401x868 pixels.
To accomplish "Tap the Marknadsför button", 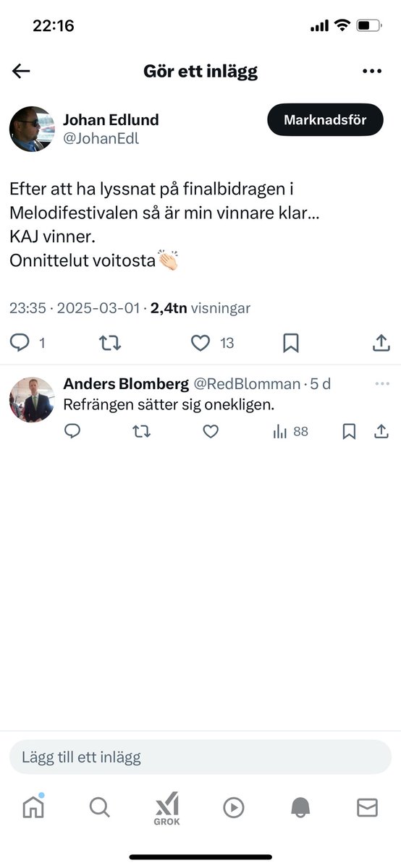I will tap(325, 120).
